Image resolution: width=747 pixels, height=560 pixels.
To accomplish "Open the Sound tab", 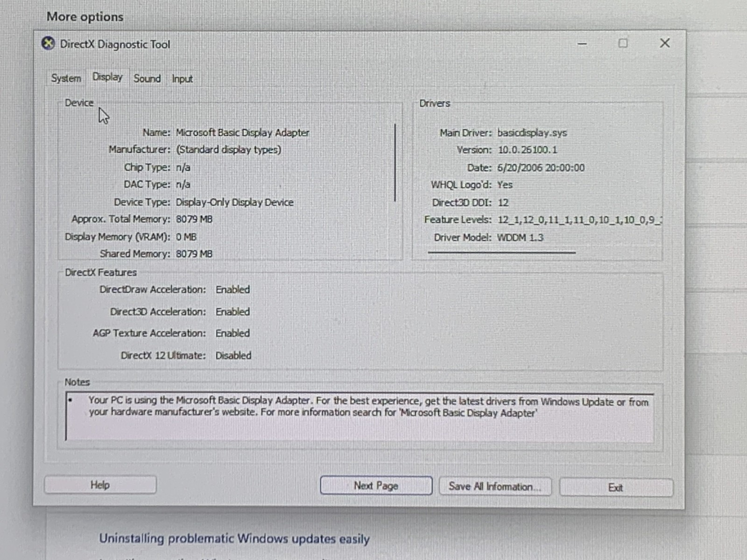I will pos(147,78).
